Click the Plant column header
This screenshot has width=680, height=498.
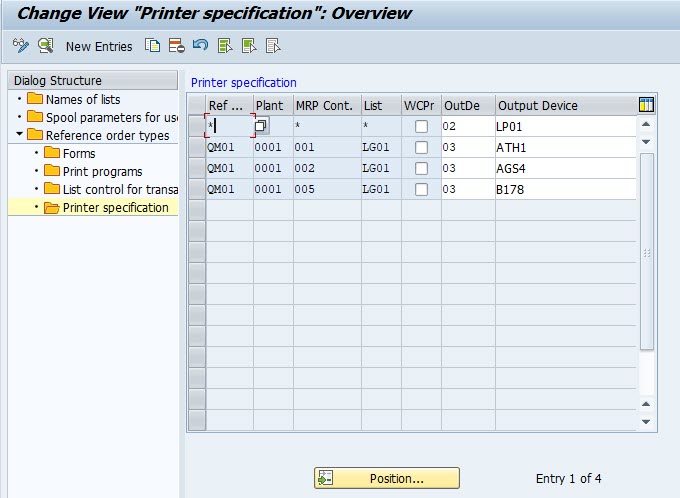pos(273,105)
